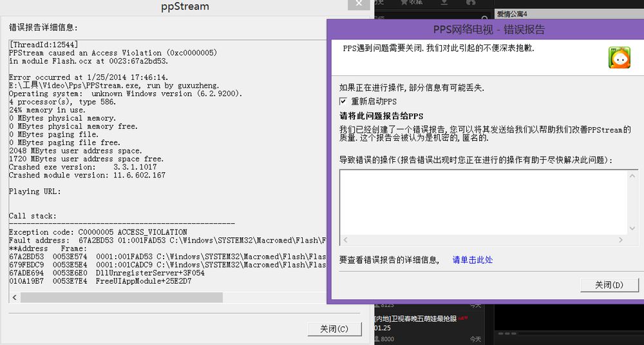Click the 'PPStream caused an Access Violation' line
Viewport: 644px width, 345px height.
click(x=113, y=53)
